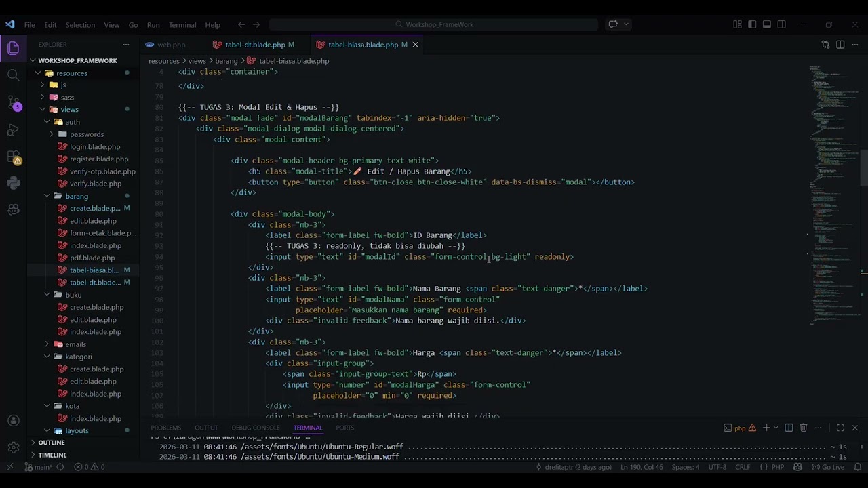
Task: Open the Copilot icon in activity bar
Action: tap(13, 209)
